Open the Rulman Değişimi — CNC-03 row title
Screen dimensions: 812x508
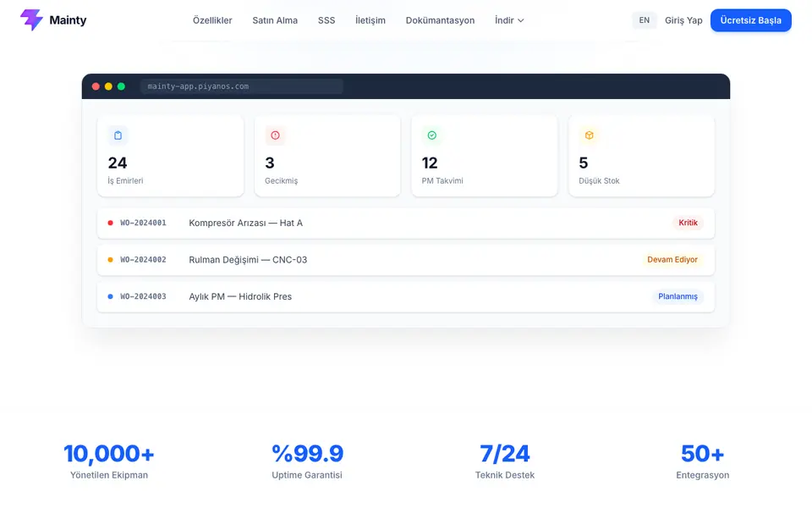pos(248,260)
